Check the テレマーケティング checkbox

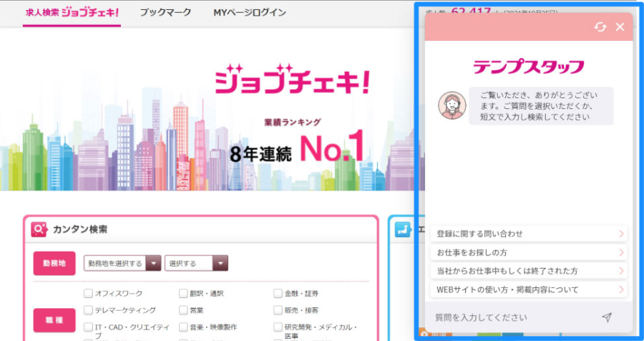88,309
